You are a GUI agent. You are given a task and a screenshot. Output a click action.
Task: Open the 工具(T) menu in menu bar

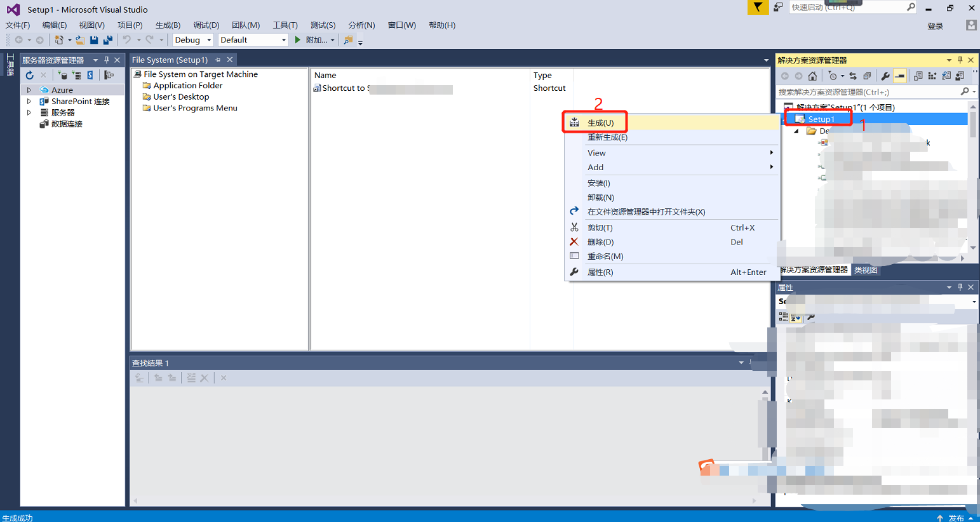(x=285, y=25)
